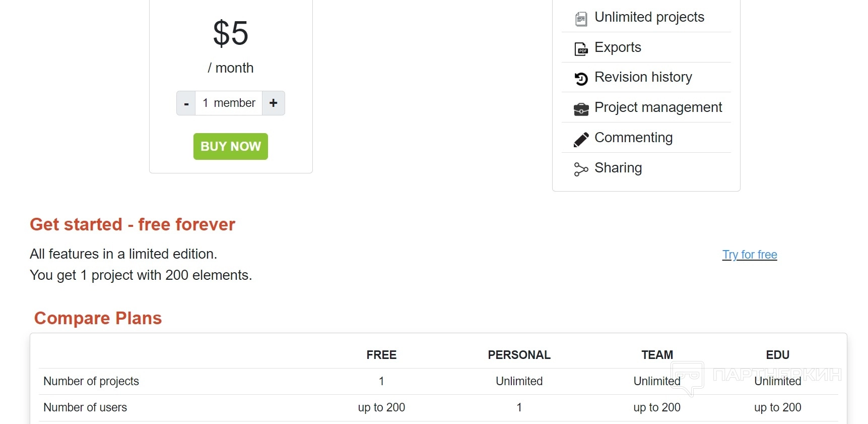Click the FREE plan column header
Screen dimensions: 868x424
tap(381, 355)
